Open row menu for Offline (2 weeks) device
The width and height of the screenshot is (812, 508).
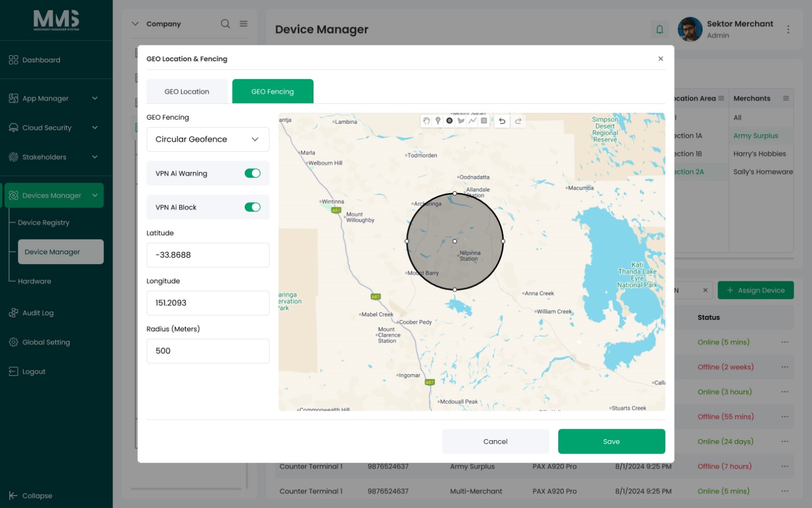pos(785,367)
